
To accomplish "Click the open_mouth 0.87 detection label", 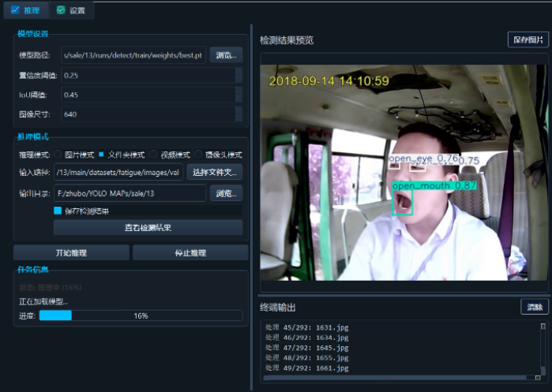I will click(434, 185).
